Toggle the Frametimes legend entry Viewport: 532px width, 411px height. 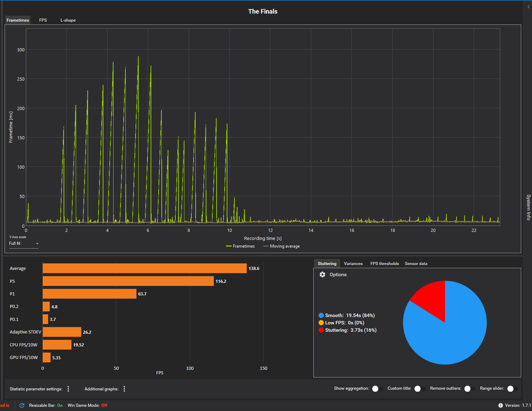click(240, 246)
